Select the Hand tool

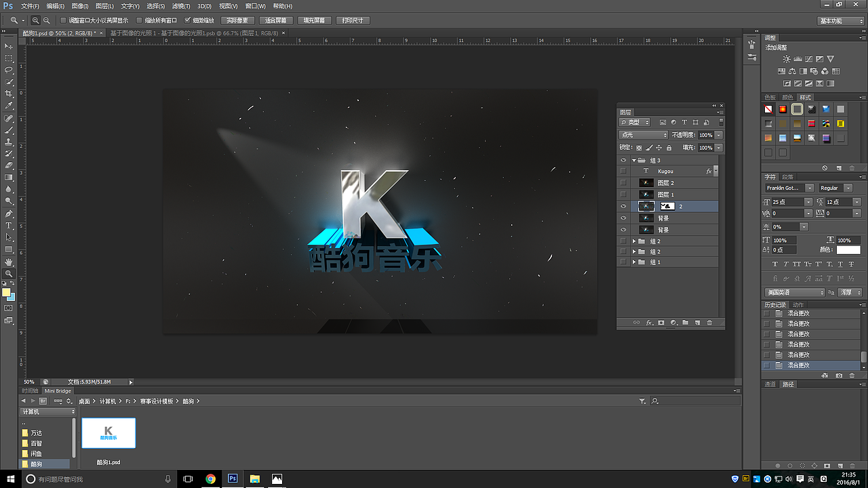pyautogui.click(x=9, y=262)
